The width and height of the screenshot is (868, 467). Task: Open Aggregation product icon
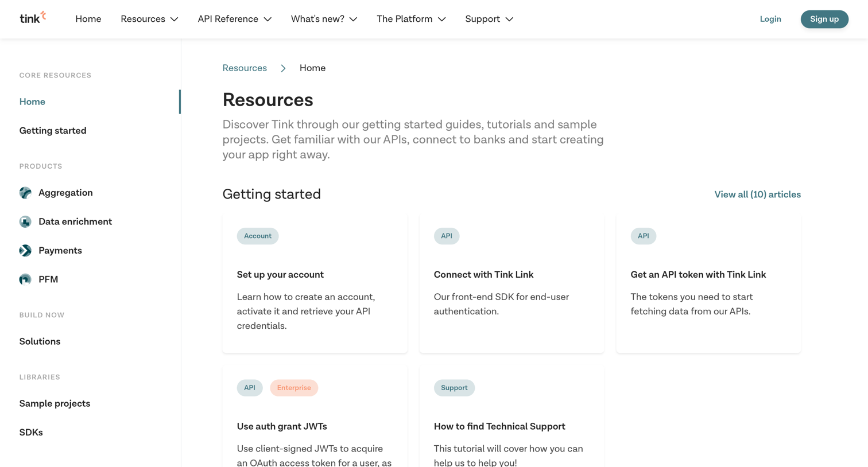pyautogui.click(x=25, y=193)
